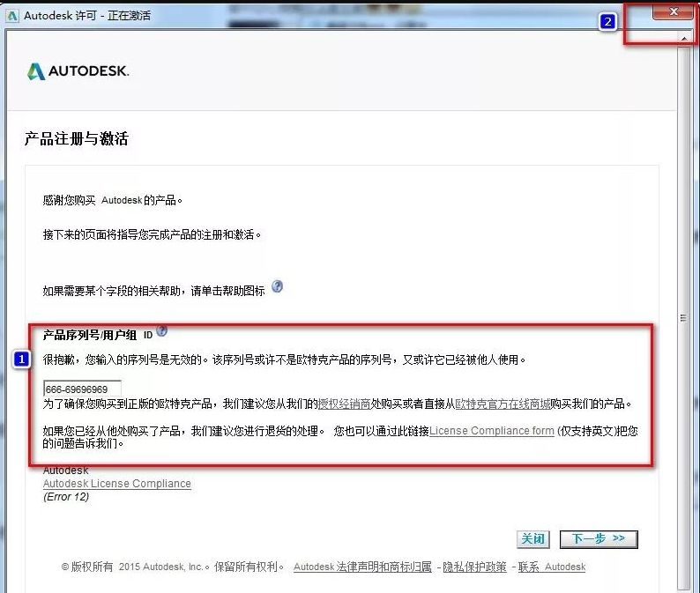Viewport: 700px width, 593px height.
Task: Open Autodesk 法律声明和商标归属 link
Action: point(362,567)
